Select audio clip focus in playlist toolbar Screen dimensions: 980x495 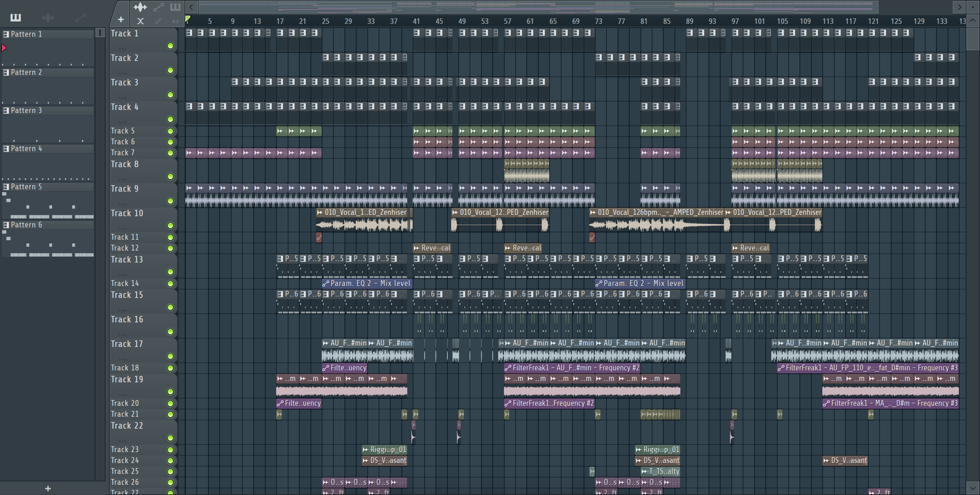(140, 7)
